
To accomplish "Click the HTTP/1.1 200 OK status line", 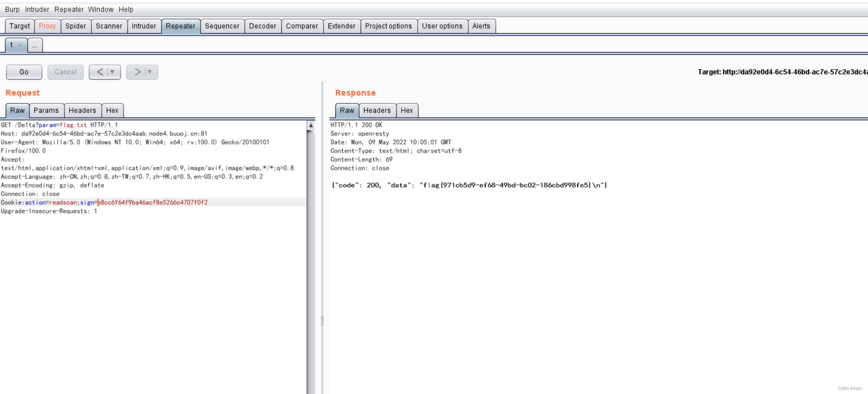I will 356,125.
